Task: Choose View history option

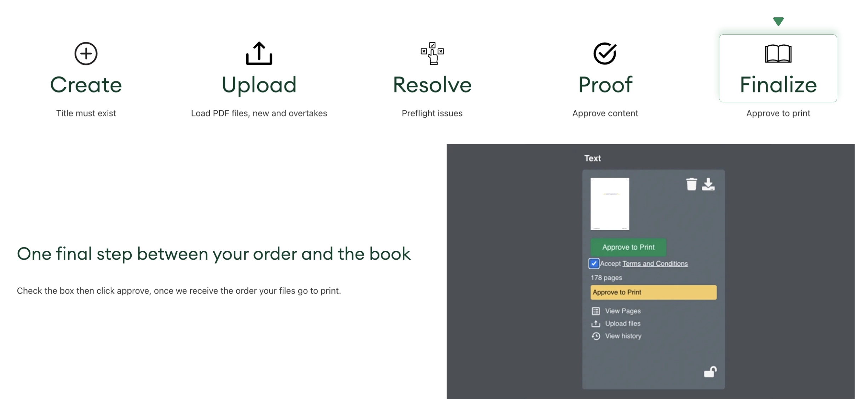Action: [x=623, y=336]
